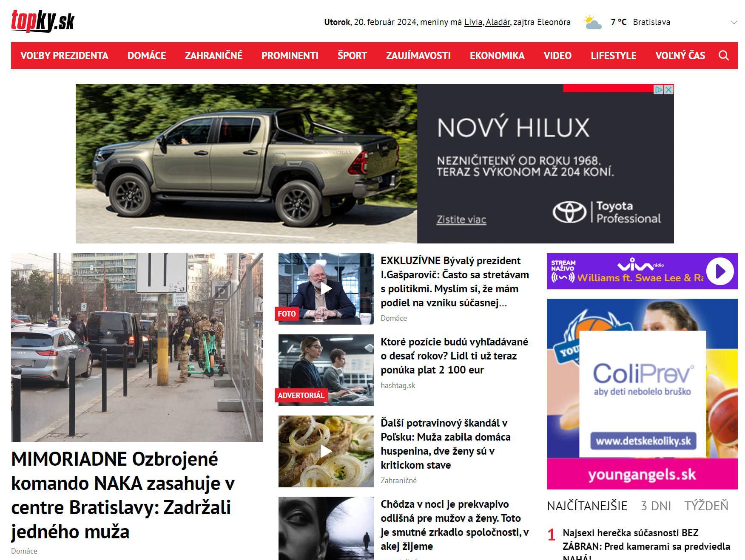Image resolution: width=745 pixels, height=560 pixels.
Task: Click the weather cloud-sun icon
Action: point(592,22)
